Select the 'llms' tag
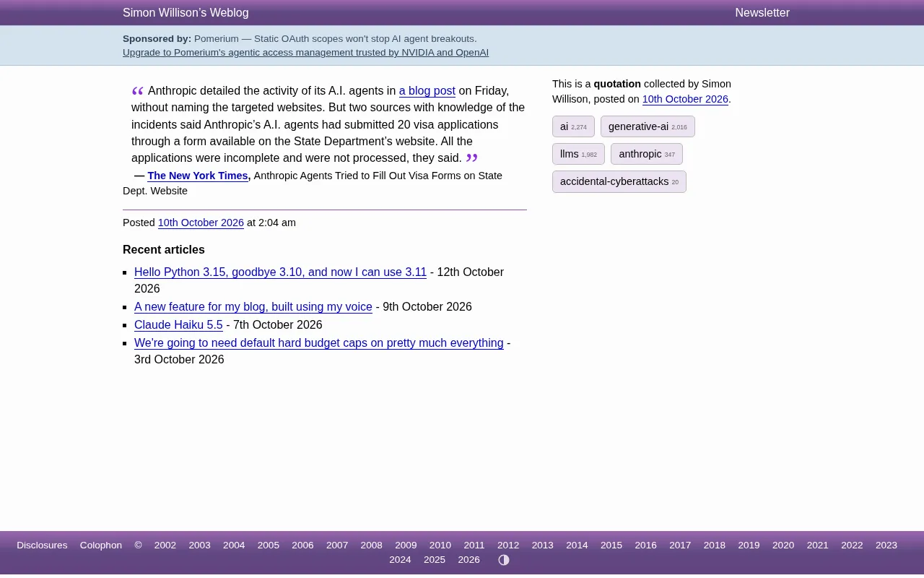The image size is (924, 578). click(578, 154)
